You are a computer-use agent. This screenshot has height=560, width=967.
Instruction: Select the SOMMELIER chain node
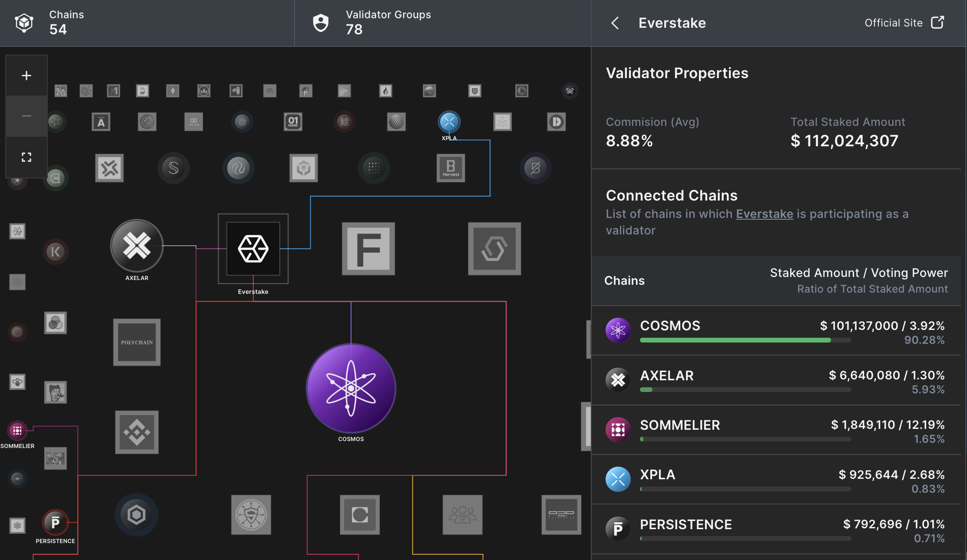[17, 431]
